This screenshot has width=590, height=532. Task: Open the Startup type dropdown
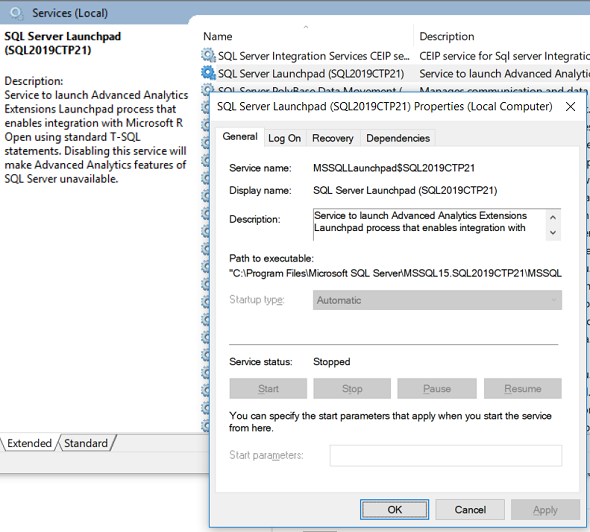click(437, 300)
